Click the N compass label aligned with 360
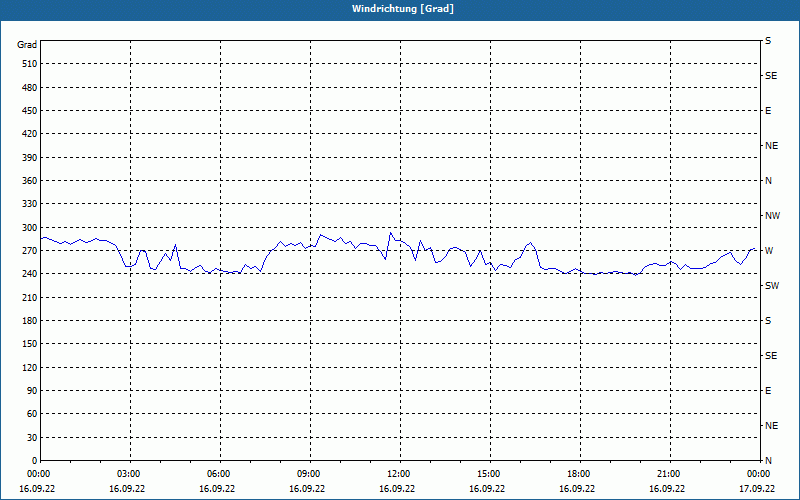 (x=768, y=181)
